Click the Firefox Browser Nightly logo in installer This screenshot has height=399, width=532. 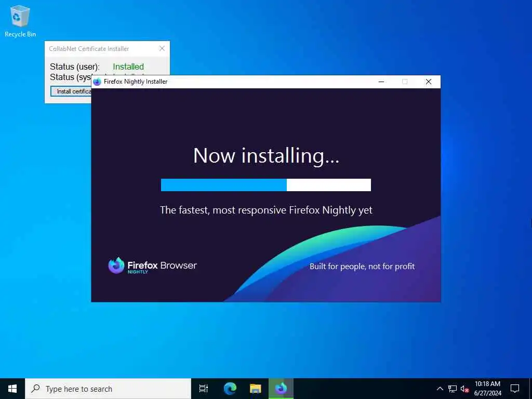(x=152, y=265)
